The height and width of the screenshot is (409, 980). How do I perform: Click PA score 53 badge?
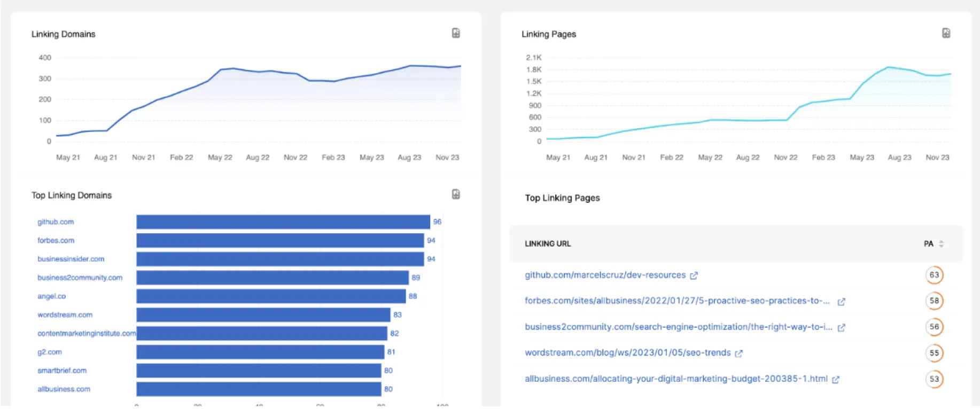934,379
